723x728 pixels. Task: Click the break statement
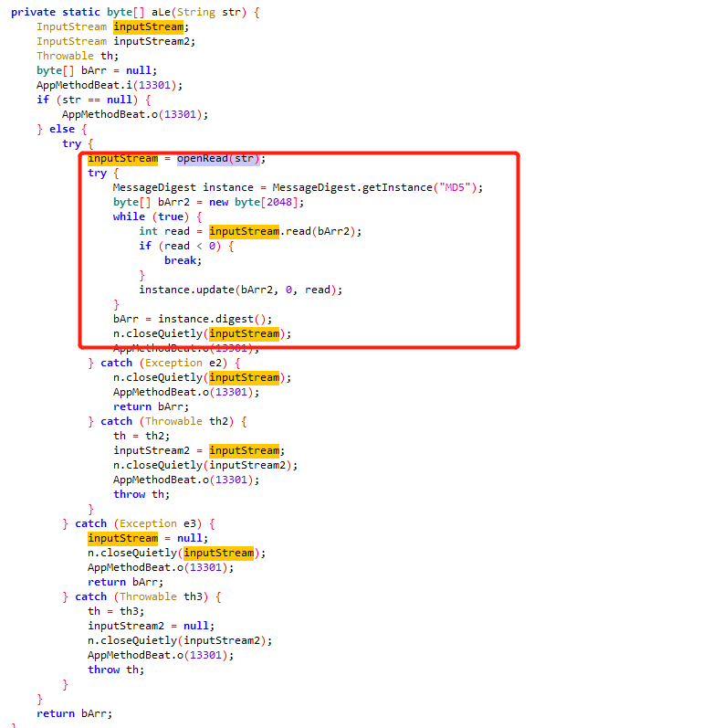181,260
